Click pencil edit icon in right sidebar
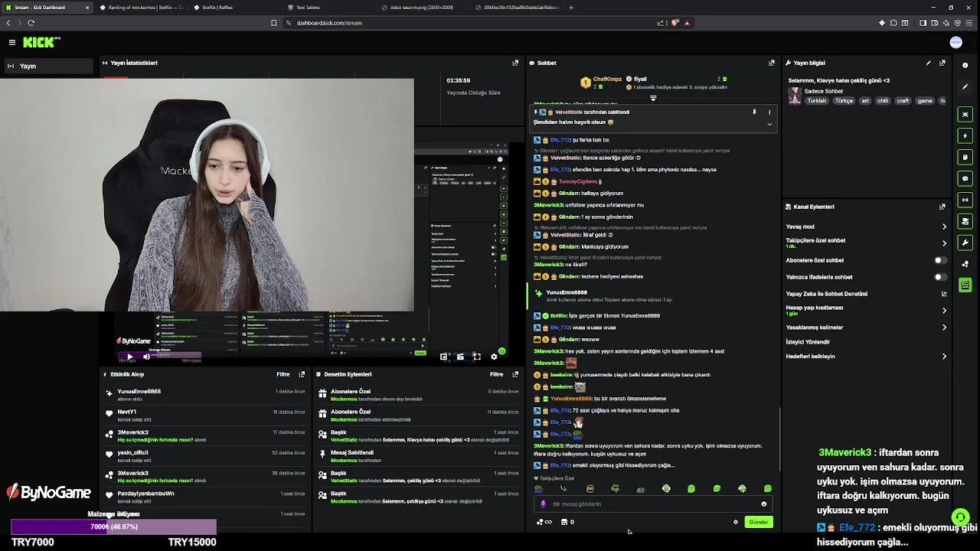980x551 pixels. tap(965, 86)
